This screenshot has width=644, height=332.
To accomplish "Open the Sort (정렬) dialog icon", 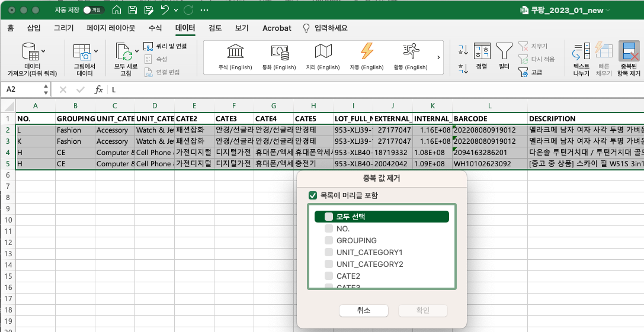I will pyautogui.click(x=482, y=51).
